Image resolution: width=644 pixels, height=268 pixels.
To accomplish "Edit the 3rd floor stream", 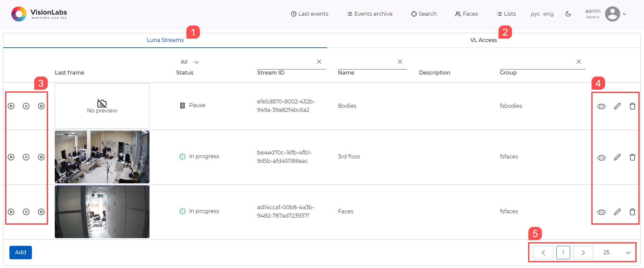I will click(617, 157).
